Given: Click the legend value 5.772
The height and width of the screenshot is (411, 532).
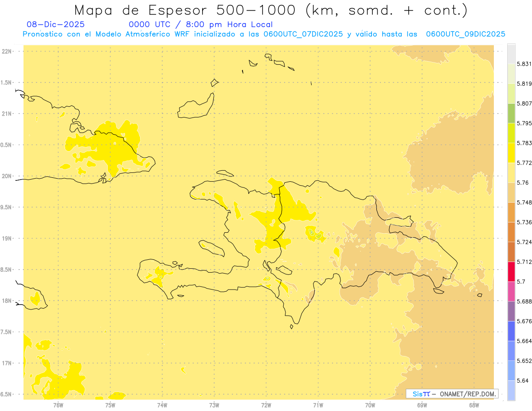Looking at the screenshot, I should 524,163.
